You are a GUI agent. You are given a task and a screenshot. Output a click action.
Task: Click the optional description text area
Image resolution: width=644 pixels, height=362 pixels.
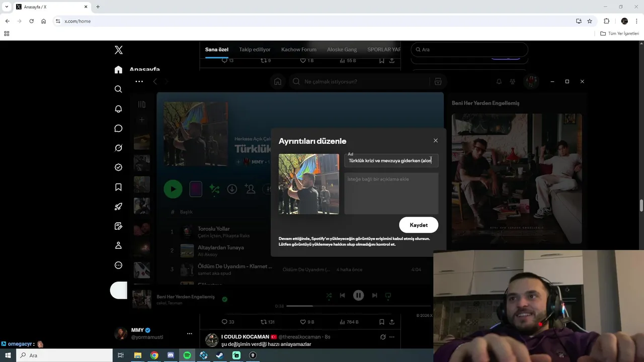(391, 194)
